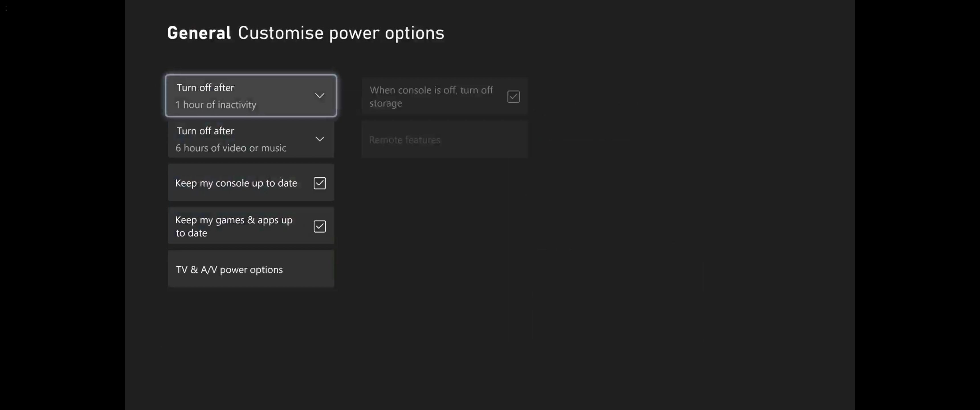Click the checkmark beside turn off storage
Image resolution: width=980 pixels, height=410 pixels.
tap(513, 97)
